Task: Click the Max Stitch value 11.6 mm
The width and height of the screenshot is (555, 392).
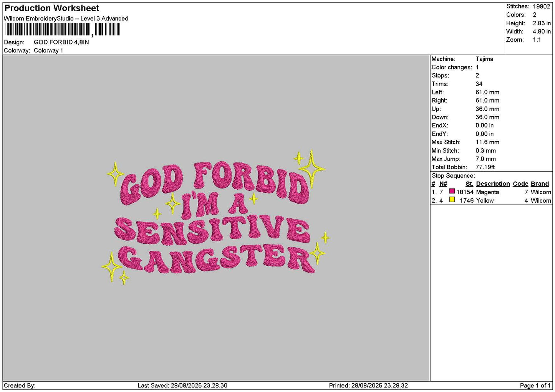Action: pyautogui.click(x=487, y=142)
